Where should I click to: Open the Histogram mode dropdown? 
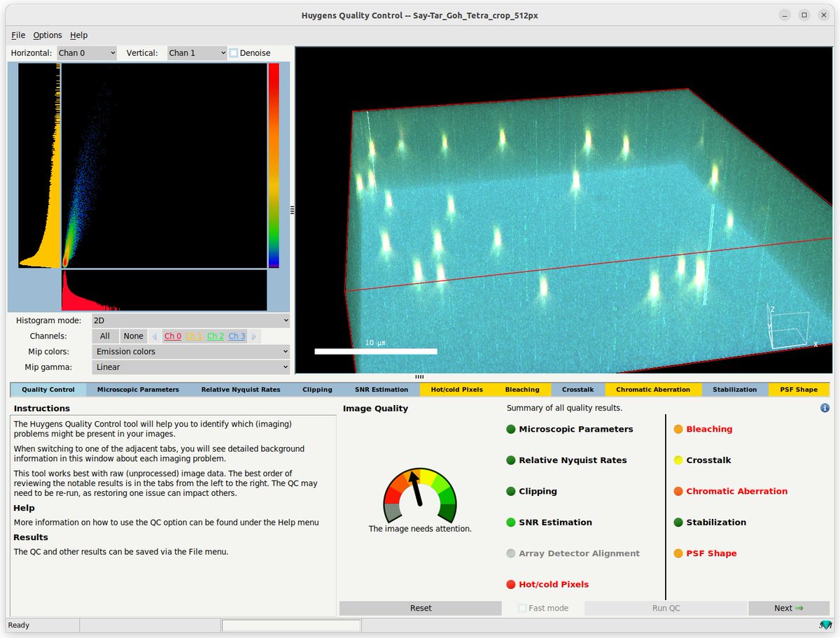coord(190,320)
